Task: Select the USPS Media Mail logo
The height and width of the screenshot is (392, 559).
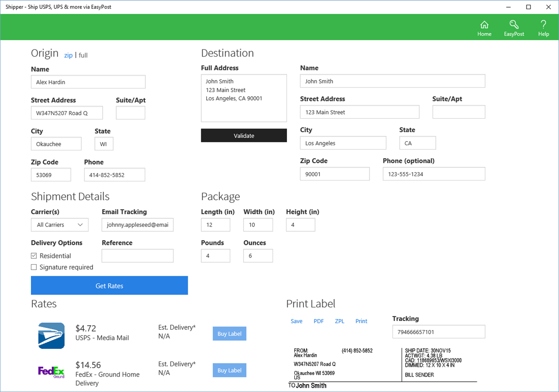Action: pos(51,336)
